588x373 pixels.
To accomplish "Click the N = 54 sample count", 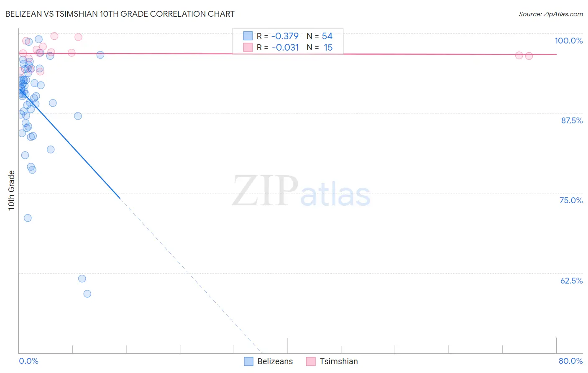I will 320,36.
